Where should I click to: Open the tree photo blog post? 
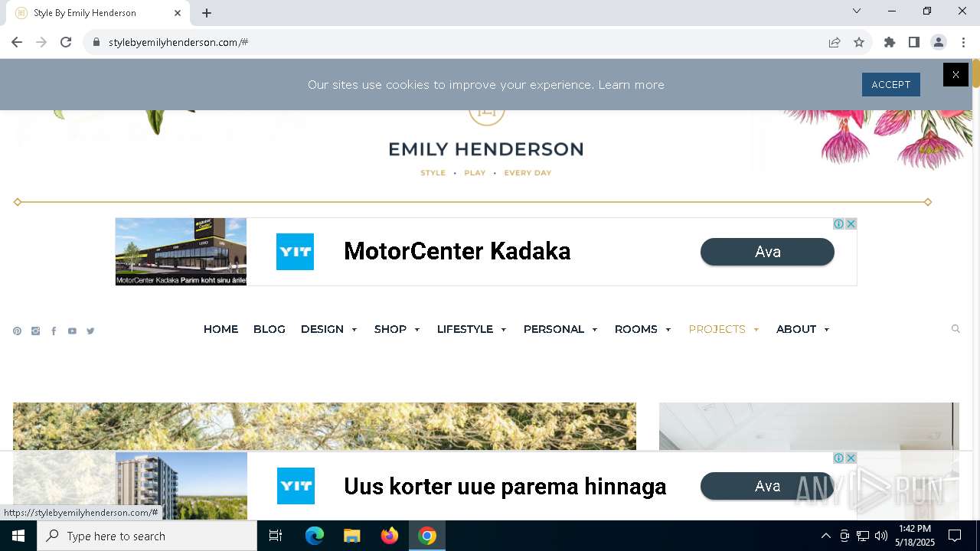pyautogui.click(x=325, y=426)
